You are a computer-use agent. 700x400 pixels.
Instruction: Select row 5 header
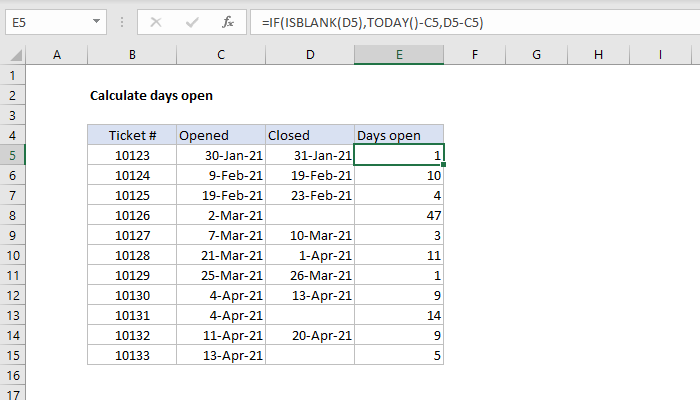tap(12, 155)
